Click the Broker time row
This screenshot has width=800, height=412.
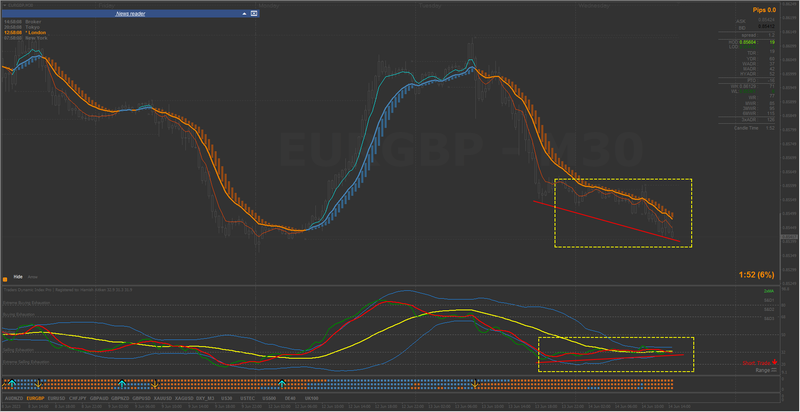[22, 22]
